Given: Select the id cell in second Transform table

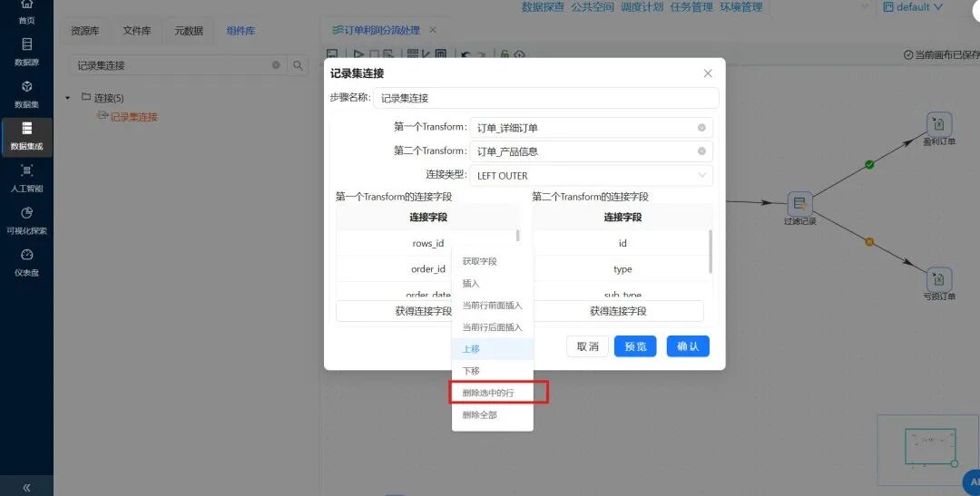Looking at the screenshot, I should 622,243.
